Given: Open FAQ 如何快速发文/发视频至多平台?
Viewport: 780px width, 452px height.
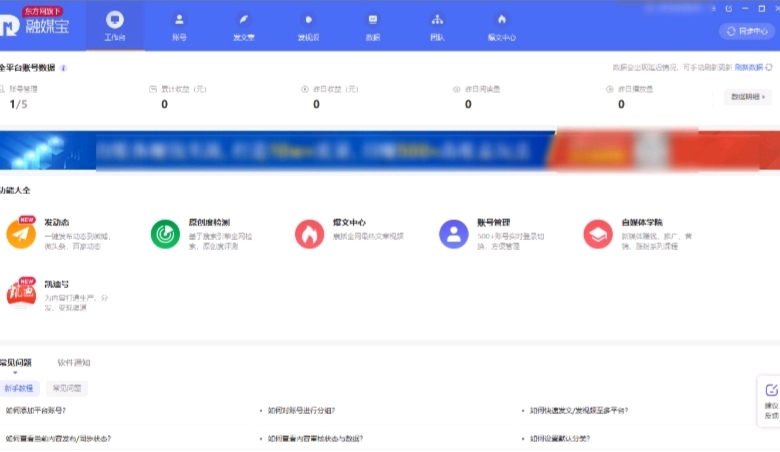Looking at the screenshot, I should [x=579, y=411].
